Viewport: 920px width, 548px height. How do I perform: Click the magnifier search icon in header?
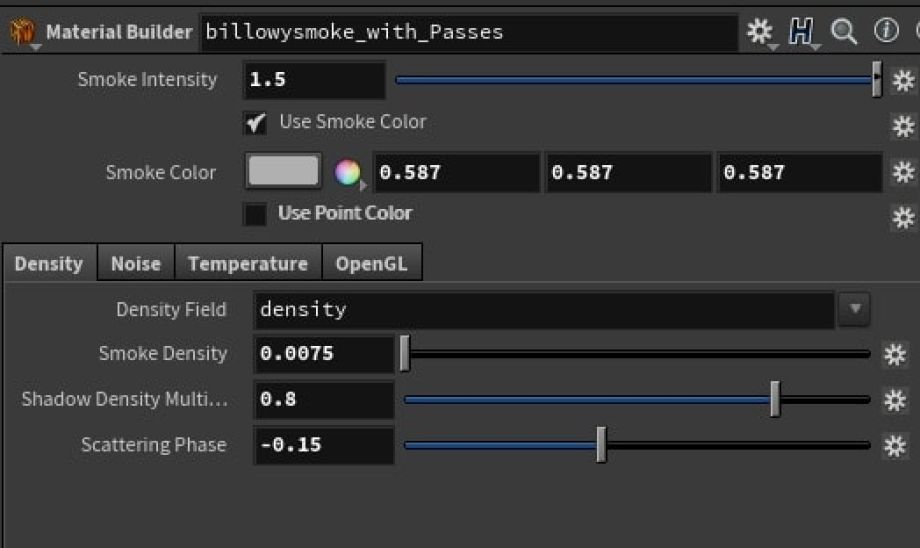coord(844,32)
